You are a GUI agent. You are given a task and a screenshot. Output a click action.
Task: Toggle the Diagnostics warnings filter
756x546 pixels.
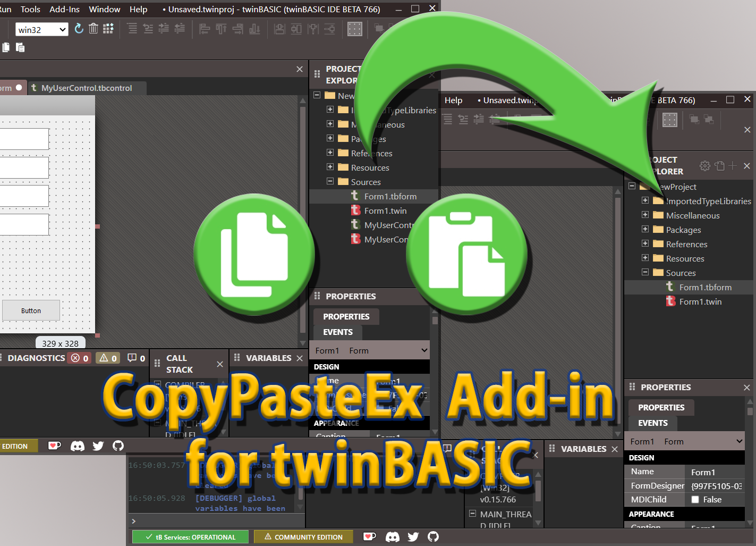(108, 358)
